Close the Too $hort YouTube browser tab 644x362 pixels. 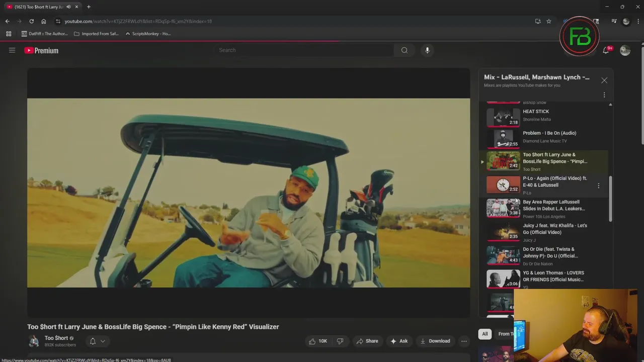[x=76, y=7]
